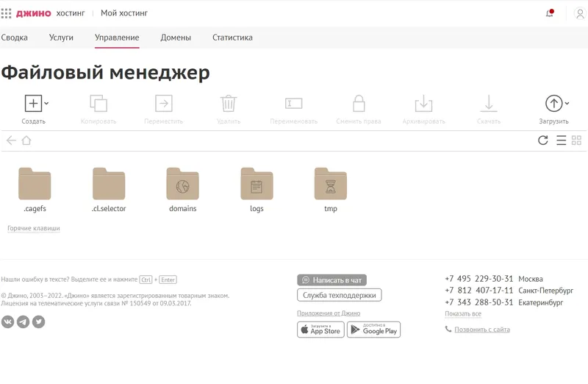The height and width of the screenshot is (384, 588).
Task: Open the Домены tab
Action: tap(176, 38)
